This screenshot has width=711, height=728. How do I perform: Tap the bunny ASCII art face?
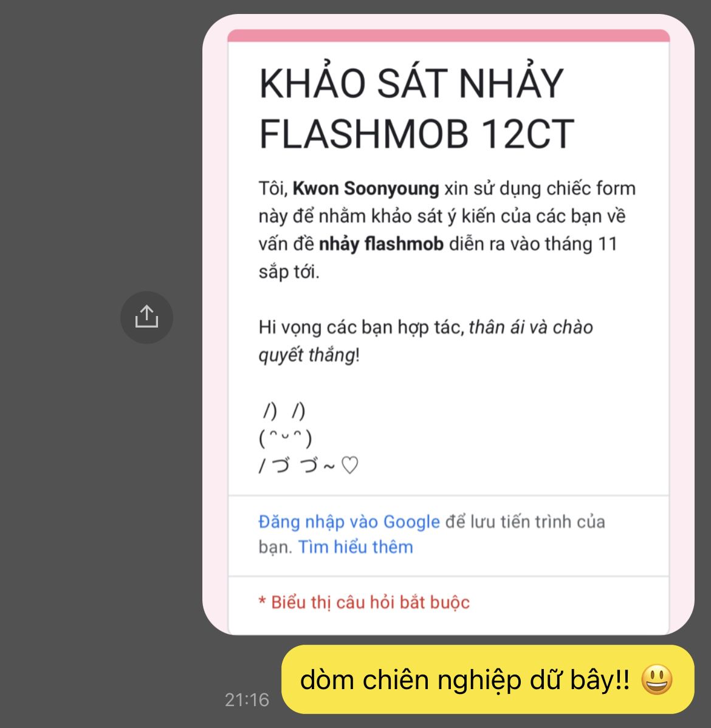(285, 438)
